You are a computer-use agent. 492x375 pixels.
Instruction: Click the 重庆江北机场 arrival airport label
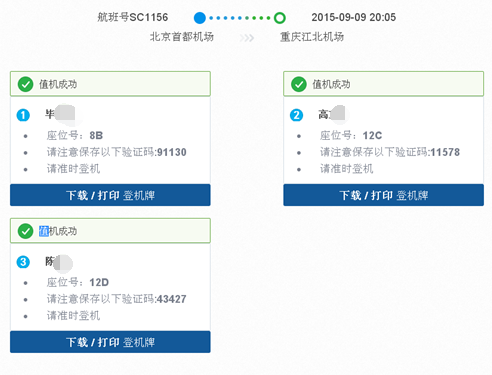(x=312, y=37)
